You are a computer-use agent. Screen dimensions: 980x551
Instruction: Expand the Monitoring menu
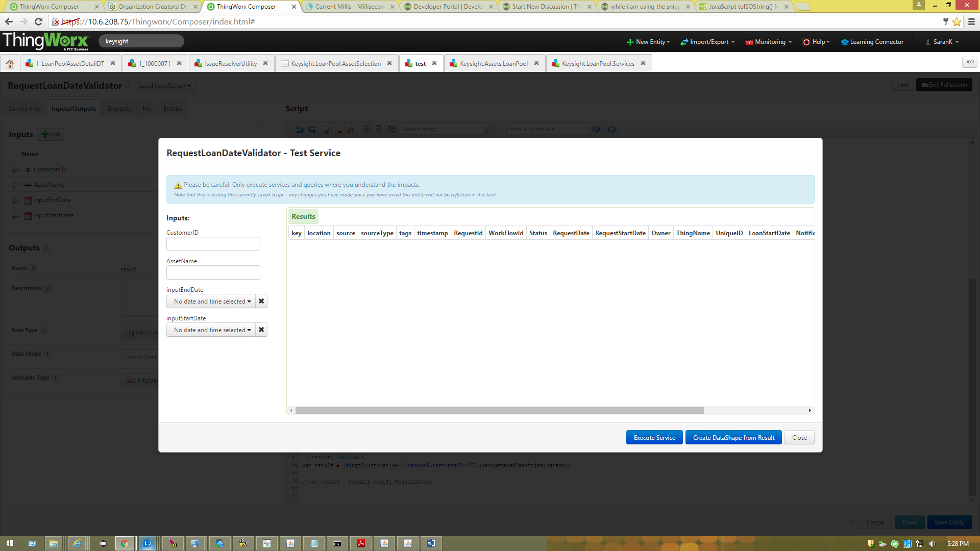pyautogui.click(x=769, y=42)
